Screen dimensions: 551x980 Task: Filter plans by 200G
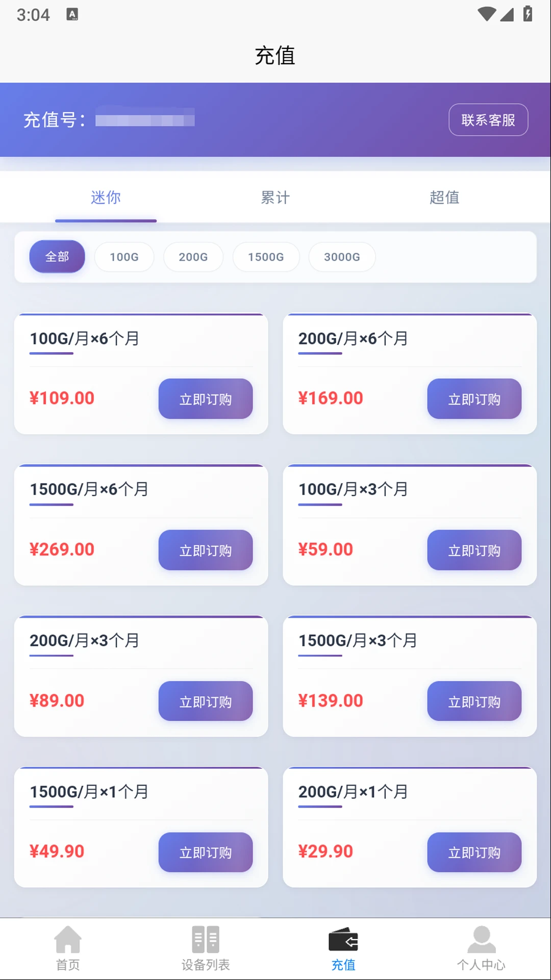click(193, 257)
